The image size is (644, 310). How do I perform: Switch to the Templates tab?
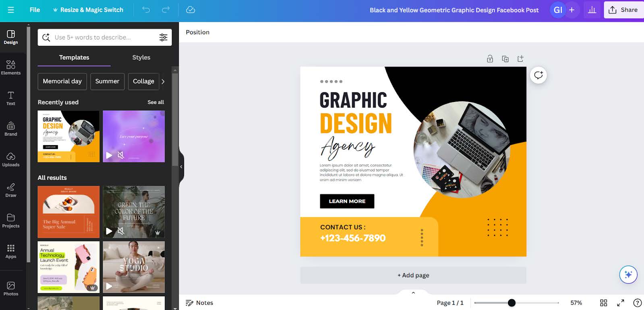pyautogui.click(x=74, y=57)
